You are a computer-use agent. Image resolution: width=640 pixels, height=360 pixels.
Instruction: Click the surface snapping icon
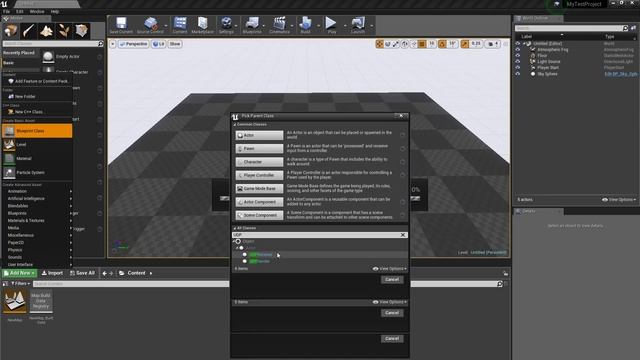click(x=413, y=44)
